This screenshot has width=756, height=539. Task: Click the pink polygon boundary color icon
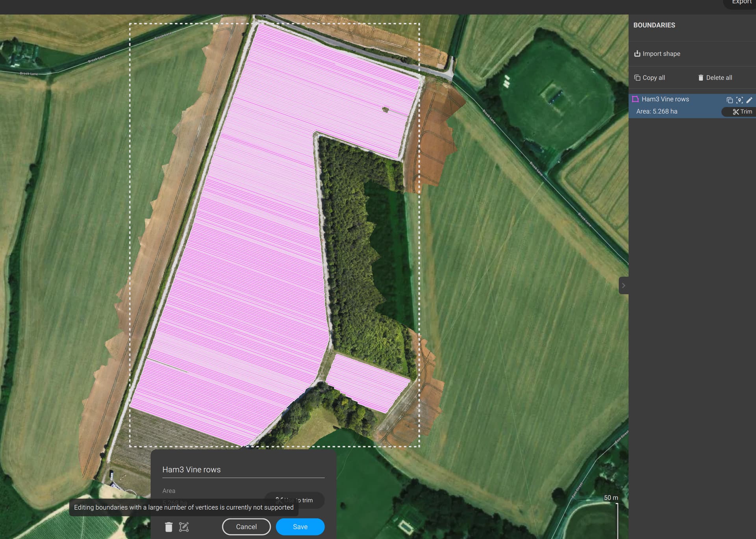pyautogui.click(x=635, y=99)
